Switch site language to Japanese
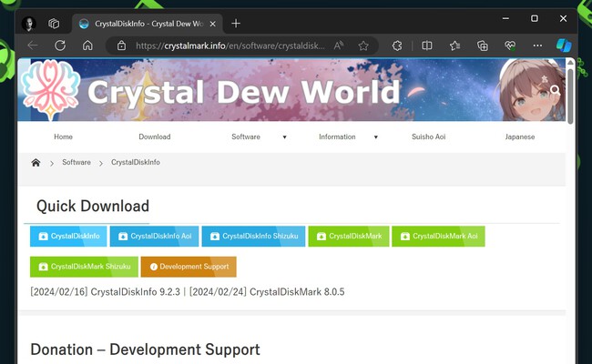 pyautogui.click(x=520, y=136)
